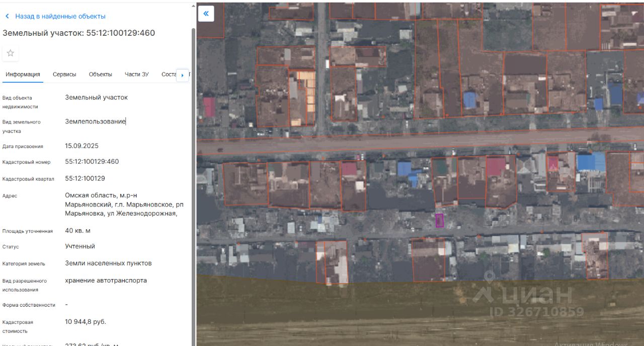Viewport: 644px width, 346px height.
Task: Click the label Форма собственности
Action: pos(29,305)
